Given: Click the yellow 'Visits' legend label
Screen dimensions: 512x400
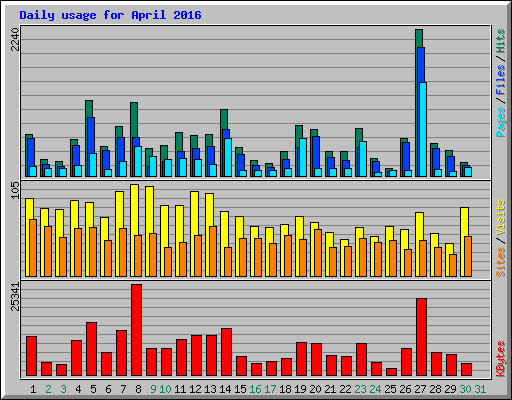Looking at the screenshot, I should (x=501, y=218).
